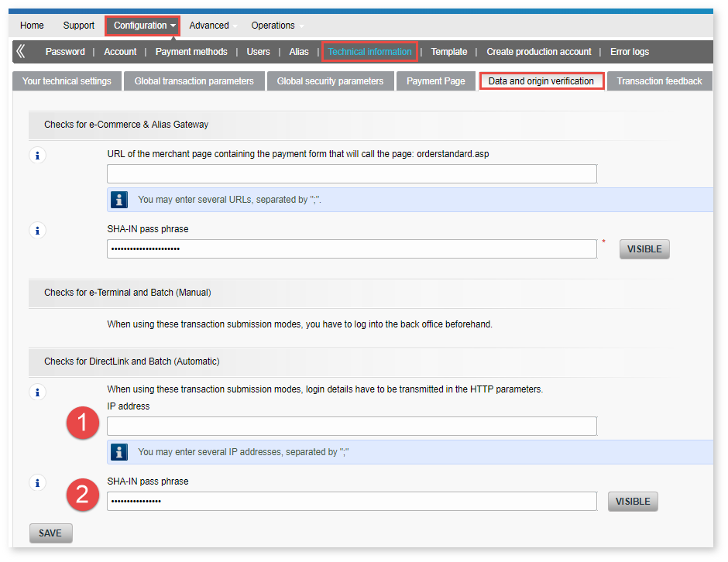Click VISIBLE button for e-Commerce pass phrase
This screenshot has width=728, height=562.
[644, 249]
